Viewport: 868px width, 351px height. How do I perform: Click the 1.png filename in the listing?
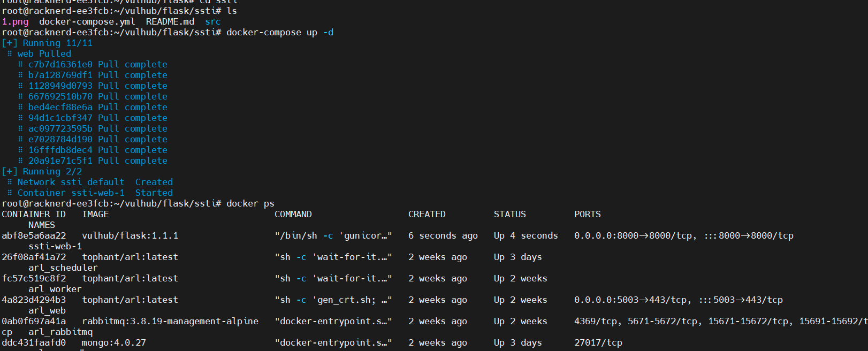[15, 21]
